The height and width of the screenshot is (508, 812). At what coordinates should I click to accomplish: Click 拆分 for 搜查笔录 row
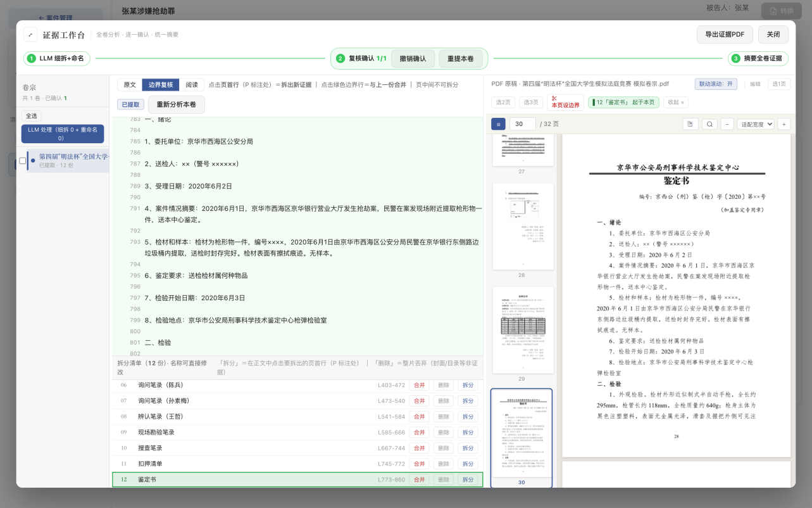point(468,448)
